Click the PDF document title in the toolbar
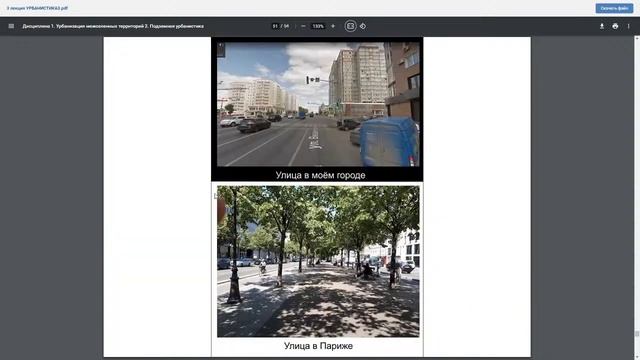Viewport: 640px width, 360px height. tap(113, 26)
